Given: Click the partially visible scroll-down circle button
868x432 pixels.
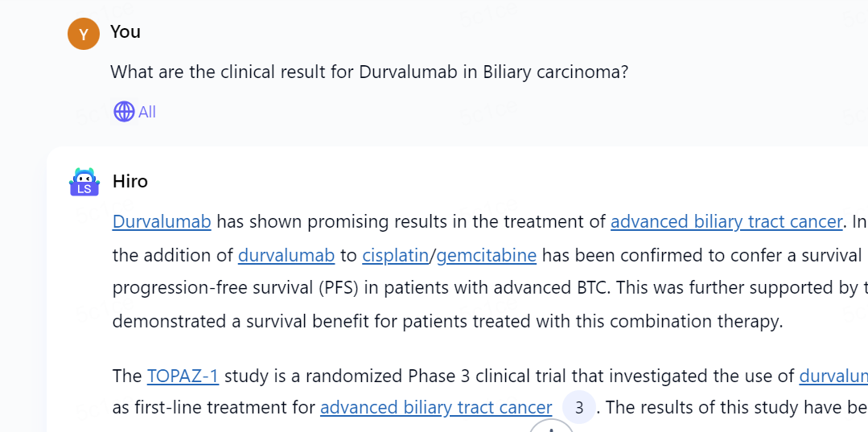Looking at the screenshot, I should coord(551,426).
